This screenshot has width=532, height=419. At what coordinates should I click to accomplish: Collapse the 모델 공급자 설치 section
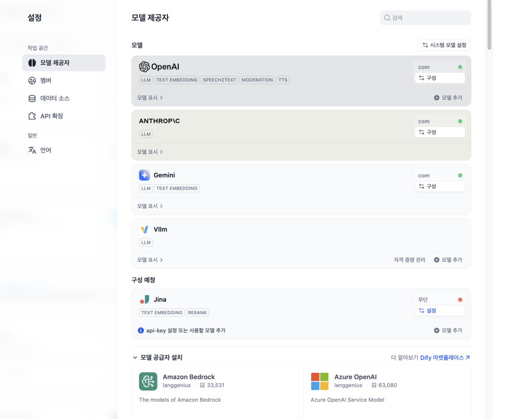tap(136, 358)
